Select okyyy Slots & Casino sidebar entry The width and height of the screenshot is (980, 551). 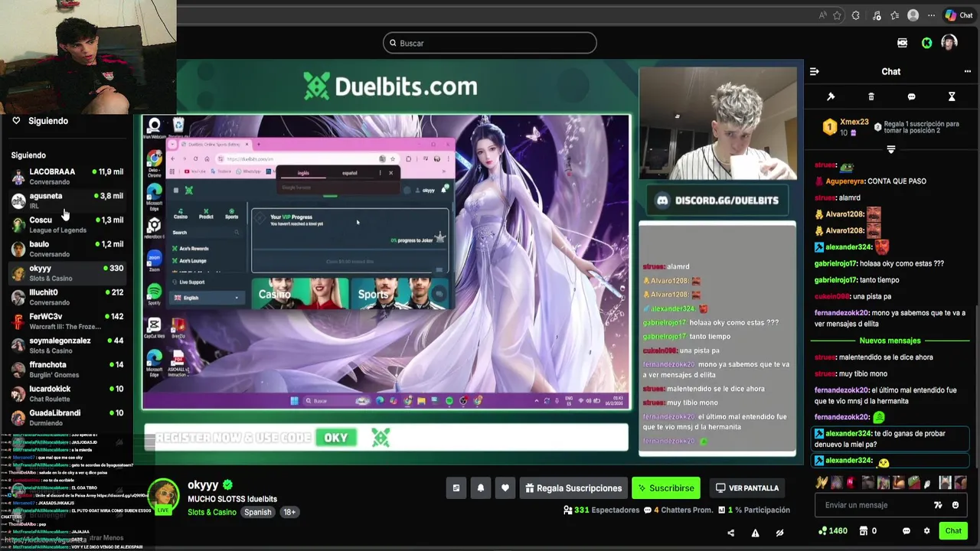click(x=67, y=272)
